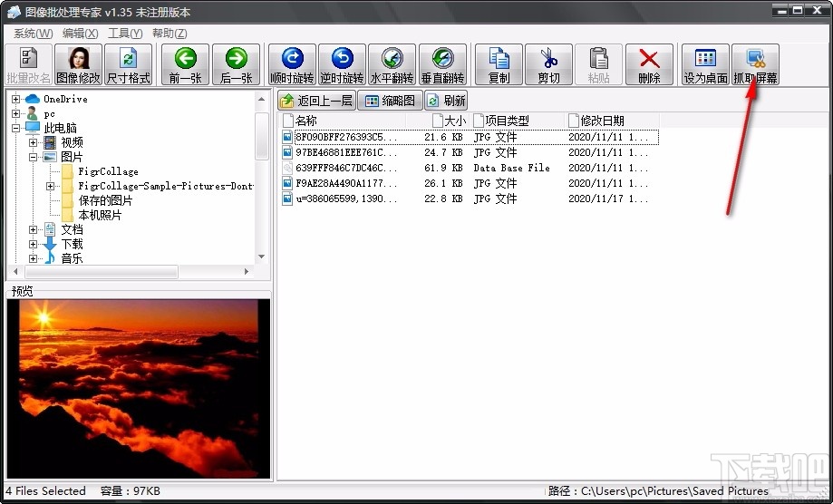Sort files by 修改日期 column header
The width and height of the screenshot is (833, 504).
click(612, 121)
